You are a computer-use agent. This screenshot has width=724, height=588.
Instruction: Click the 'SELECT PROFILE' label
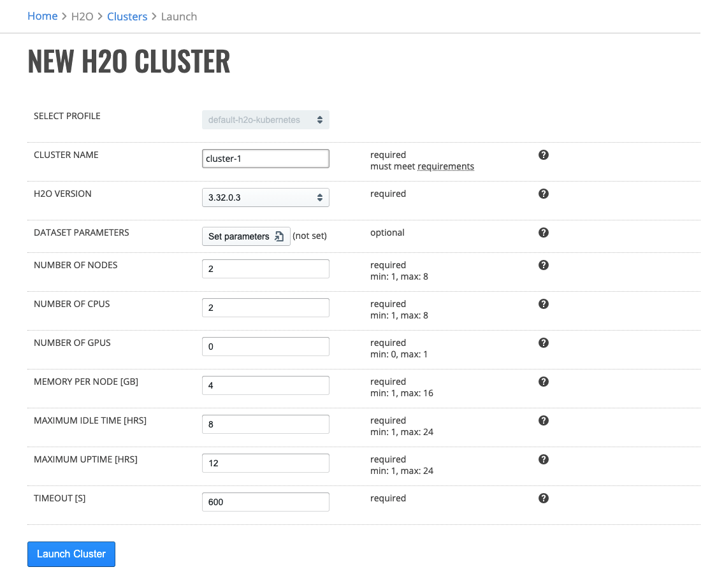67,116
